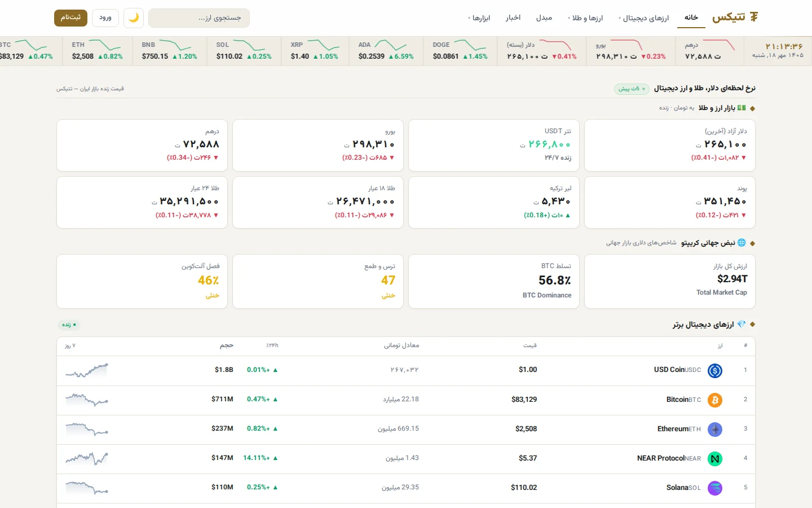812x508 pixels.
Task: Select the DOGE ticker at $0.0861
Action: pyautogui.click(x=461, y=51)
